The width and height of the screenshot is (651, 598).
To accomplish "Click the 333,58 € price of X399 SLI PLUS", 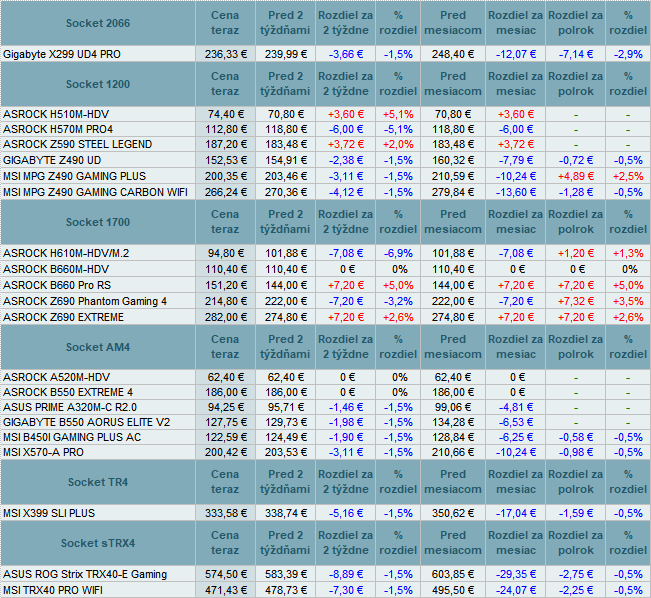I will point(226,513).
